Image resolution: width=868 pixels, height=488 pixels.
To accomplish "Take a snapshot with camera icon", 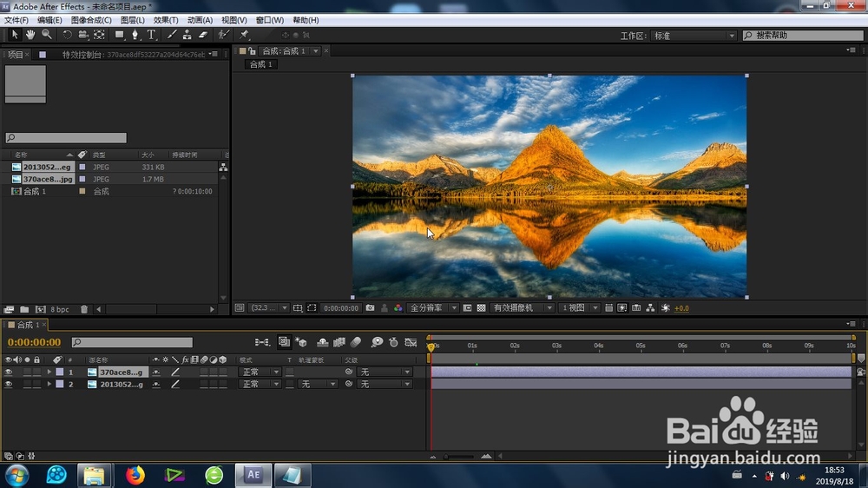I will 371,308.
